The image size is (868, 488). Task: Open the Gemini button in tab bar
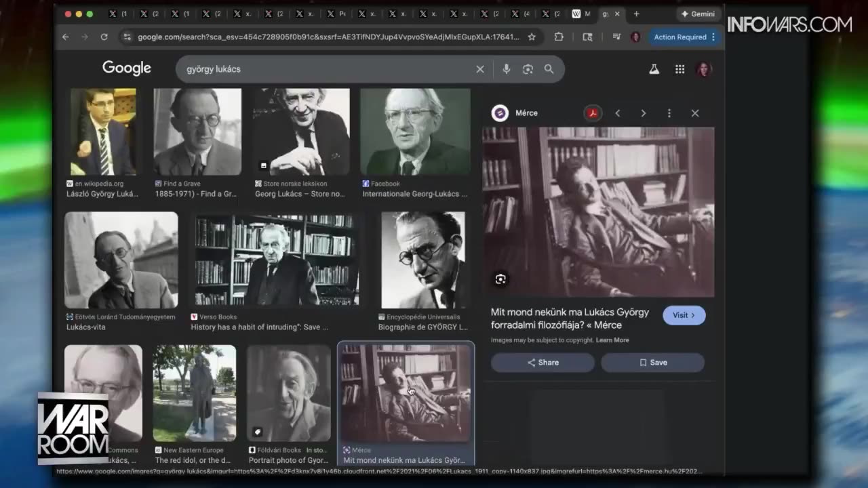pyautogui.click(x=698, y=14)
